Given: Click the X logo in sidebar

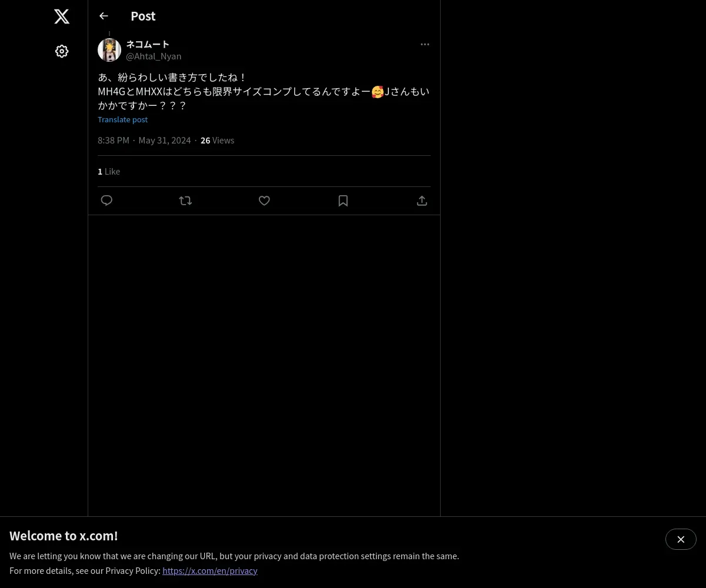Looking at the screenshot, I should [62, 16].
